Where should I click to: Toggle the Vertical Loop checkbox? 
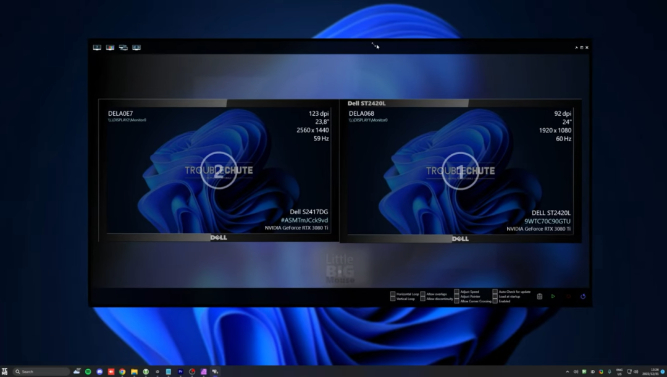(393, 299)
